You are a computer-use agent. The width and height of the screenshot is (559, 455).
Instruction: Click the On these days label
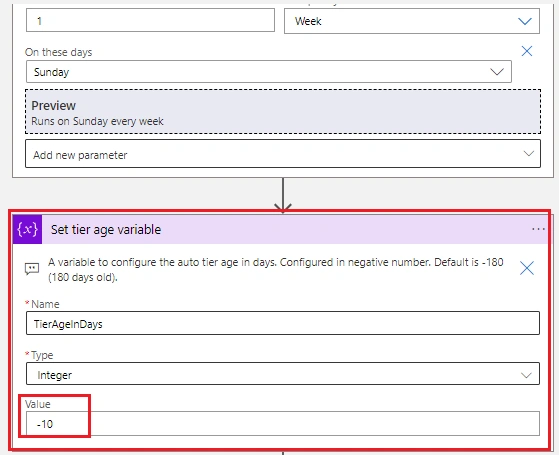(x=58, y=52)
